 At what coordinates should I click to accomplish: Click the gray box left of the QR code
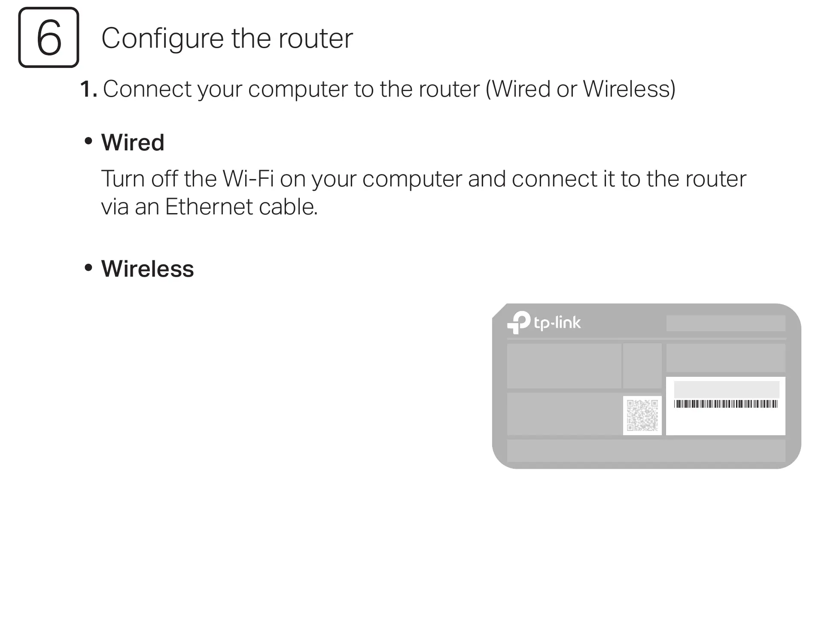[565, 414]
